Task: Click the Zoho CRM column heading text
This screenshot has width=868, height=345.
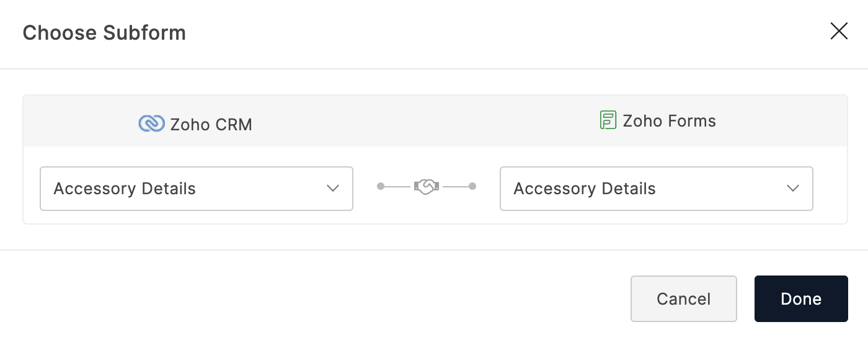Action: 211,125
